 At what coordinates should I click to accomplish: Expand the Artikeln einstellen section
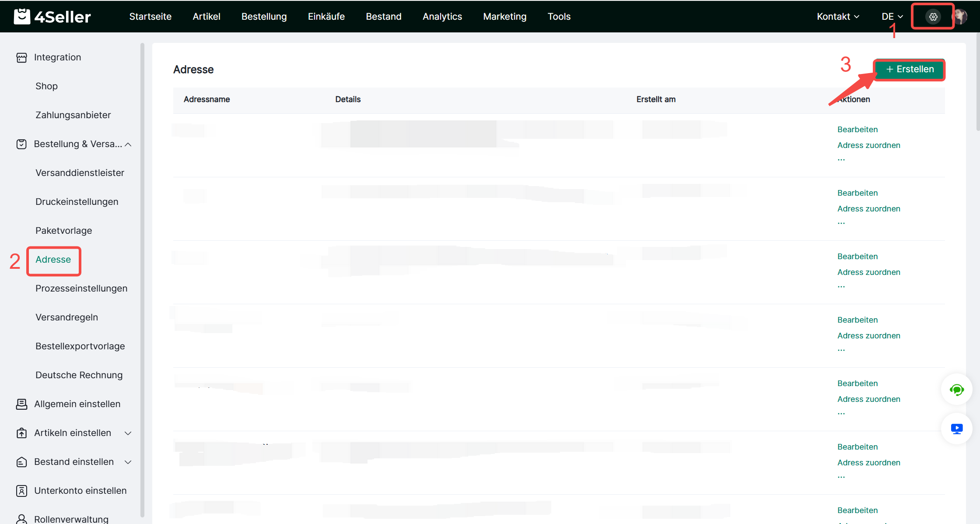point(128,433)
